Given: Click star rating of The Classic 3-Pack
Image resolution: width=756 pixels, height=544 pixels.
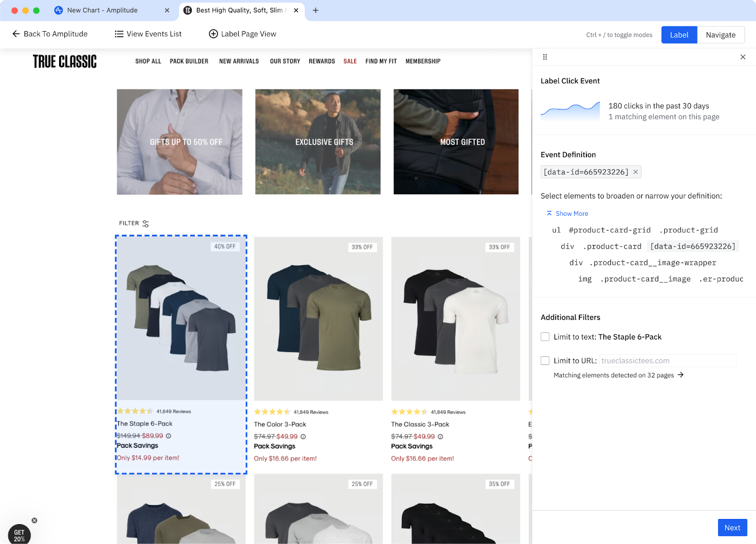Looking at the screenshot, I should [409, 412].
